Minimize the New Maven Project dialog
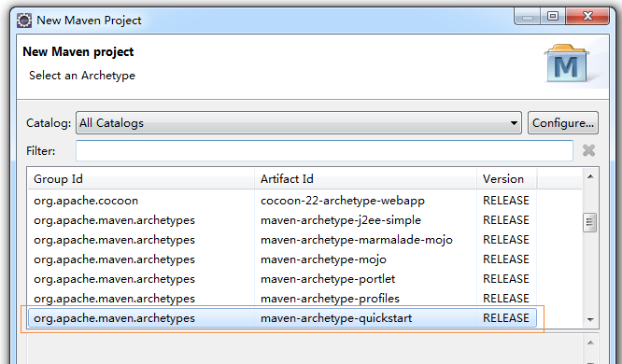This screenshot has width=622, height=364. (527, 17)
